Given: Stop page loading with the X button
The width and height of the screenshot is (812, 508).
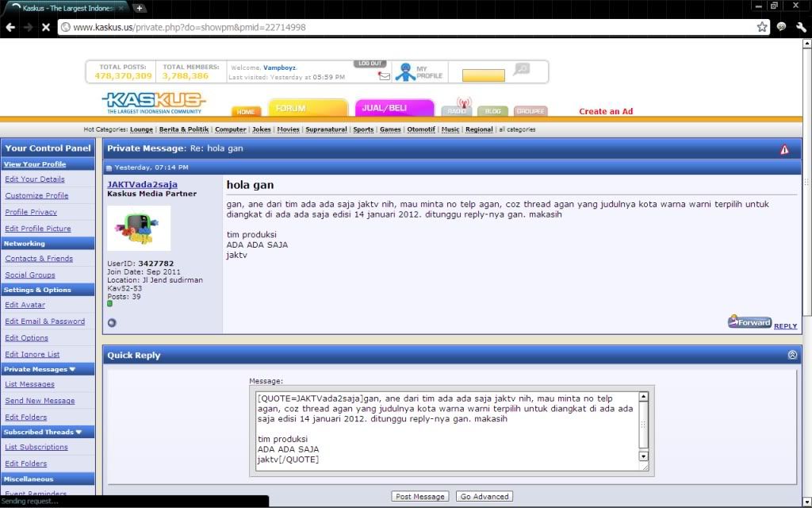Looking at the screenshot, I should [45, 27].
